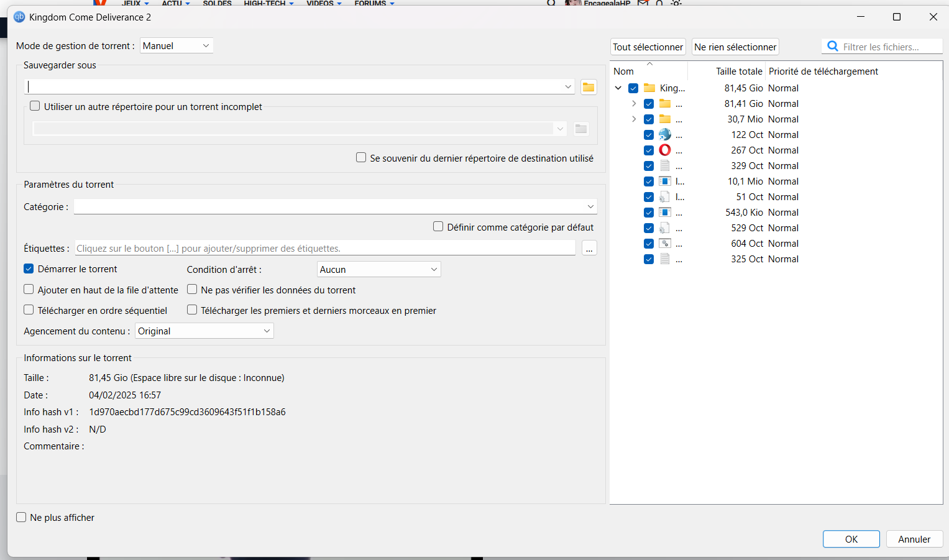Click the magnifier icon in the file filter
949x560 pixels.
pyautogui.click(x=833, y=47)
